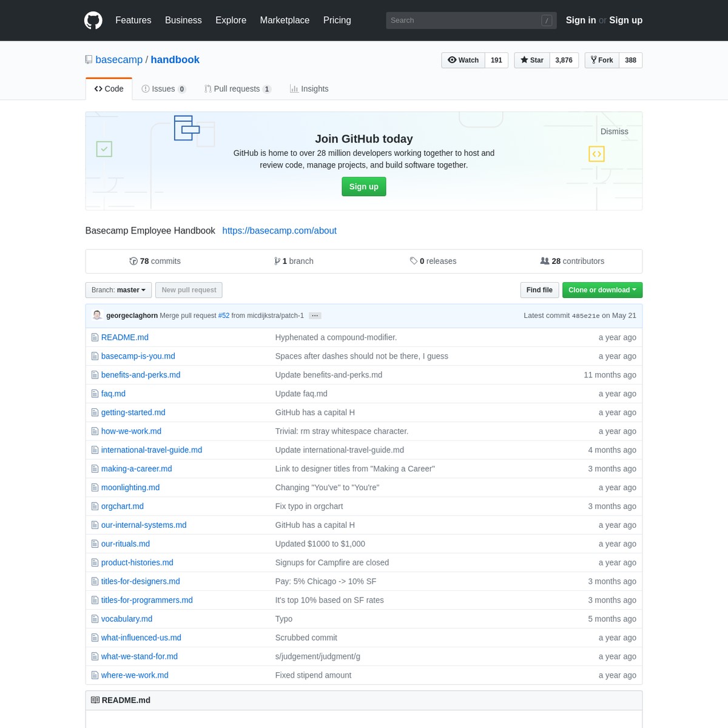Viewport: 728px width, 728px height.
Task: Open international-travel-guide.md file
Action: coord(152,450)
